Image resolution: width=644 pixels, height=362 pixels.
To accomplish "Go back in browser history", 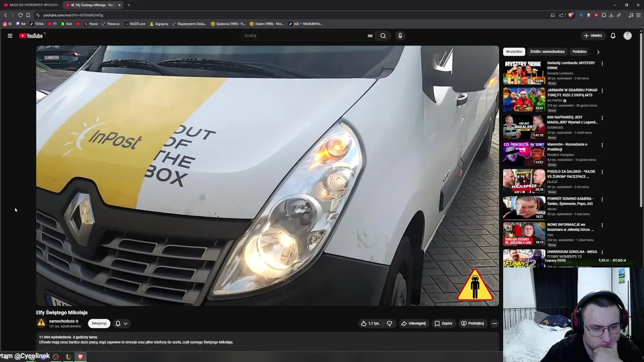I will (x=6, y=15).
